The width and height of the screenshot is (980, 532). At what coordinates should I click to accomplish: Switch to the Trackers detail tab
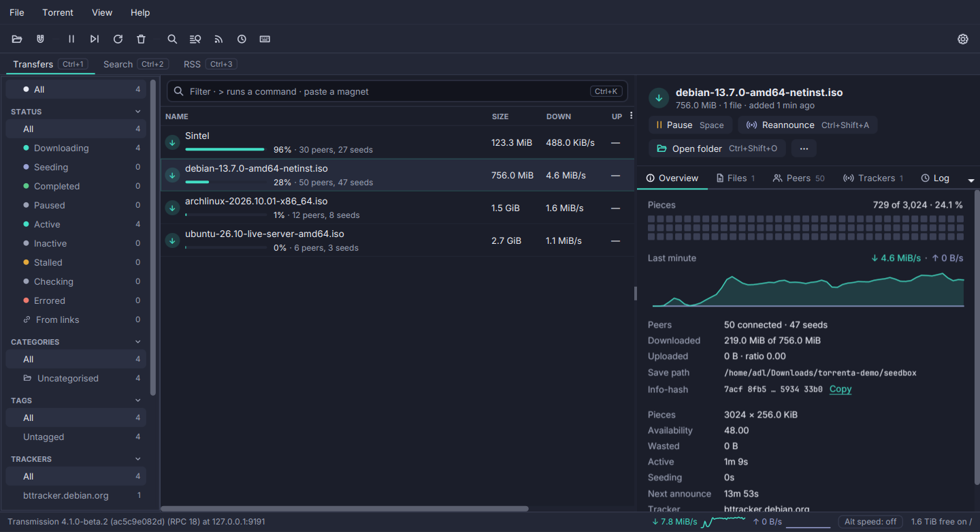click(x=873, y=178)
